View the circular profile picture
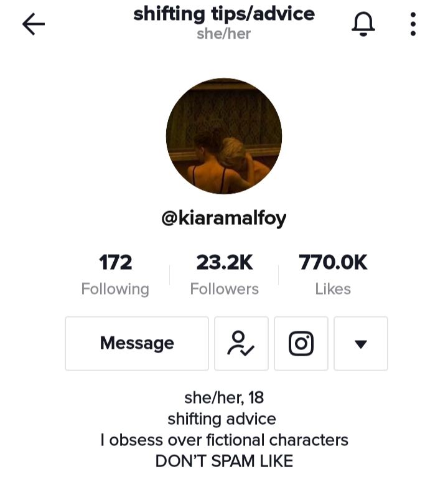This screenshot has width=448, height=502. point(224,136)
